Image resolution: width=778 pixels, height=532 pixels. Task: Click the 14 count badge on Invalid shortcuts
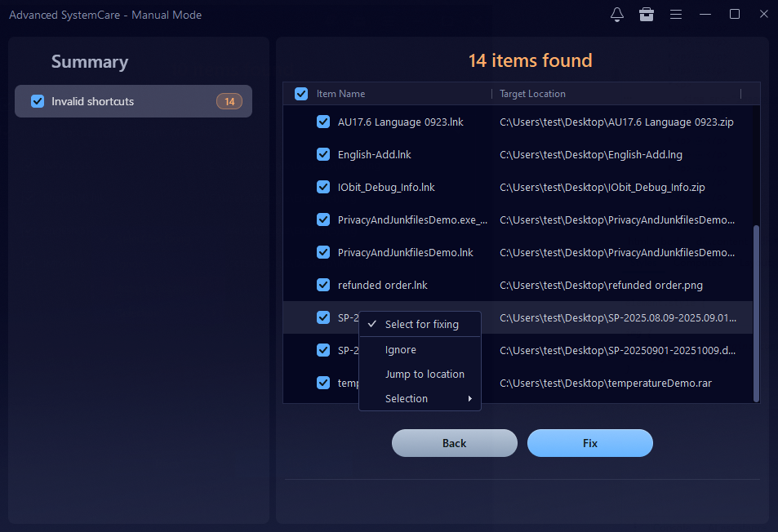click(x=229, y=101)
